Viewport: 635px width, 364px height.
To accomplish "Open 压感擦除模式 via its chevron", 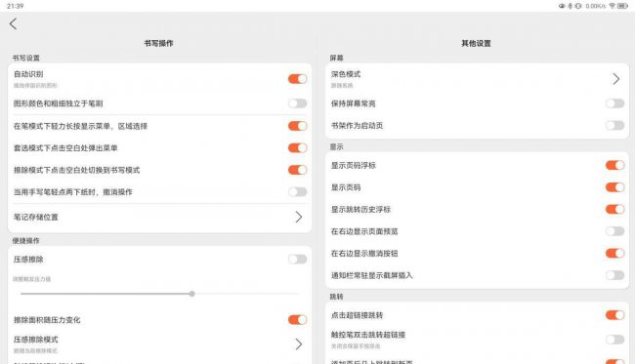I will [299, 344].
